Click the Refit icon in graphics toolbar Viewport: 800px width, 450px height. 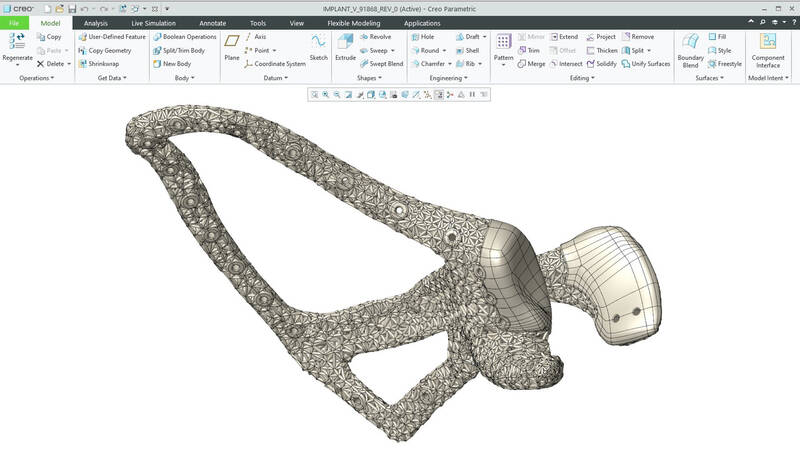[x=314, y=95]
